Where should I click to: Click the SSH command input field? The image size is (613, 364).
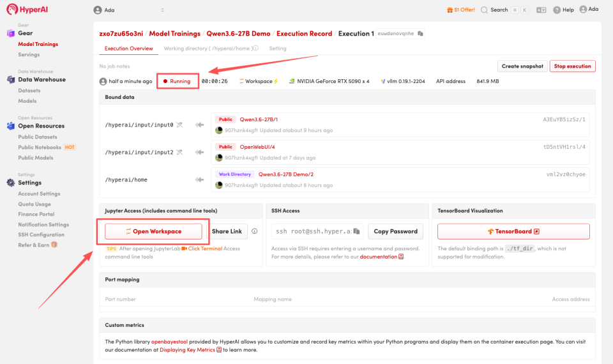[317, 231]
